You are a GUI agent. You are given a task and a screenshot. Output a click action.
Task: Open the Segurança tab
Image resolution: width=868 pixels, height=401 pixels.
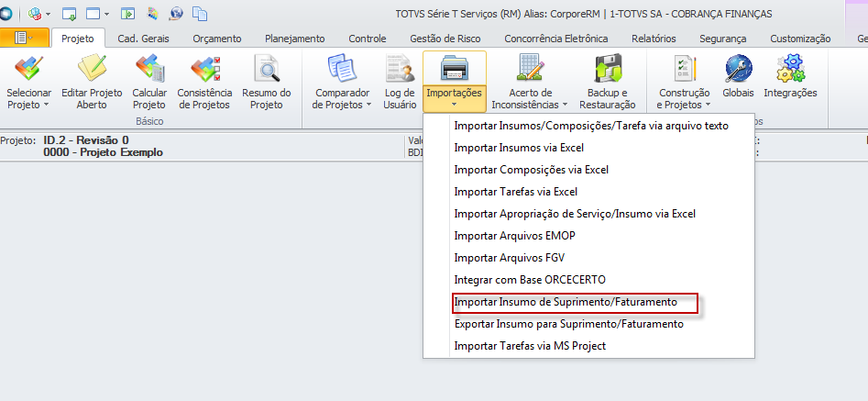pyautogui.click(x=723, y=39)
